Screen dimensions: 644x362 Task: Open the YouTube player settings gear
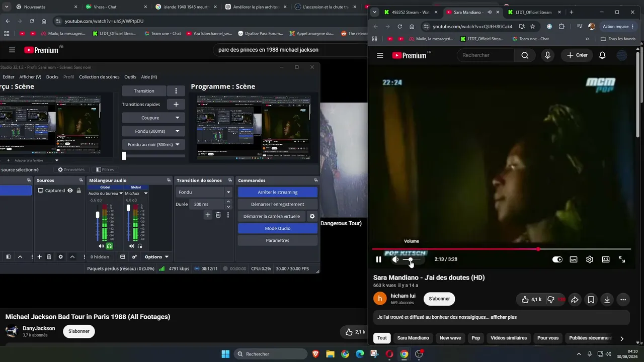[590, 259]
